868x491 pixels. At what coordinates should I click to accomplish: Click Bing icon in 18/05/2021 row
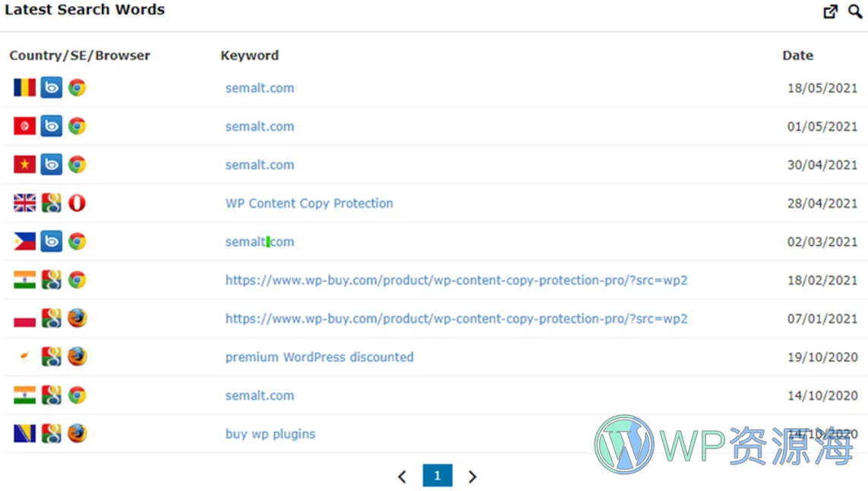(52, 87)
